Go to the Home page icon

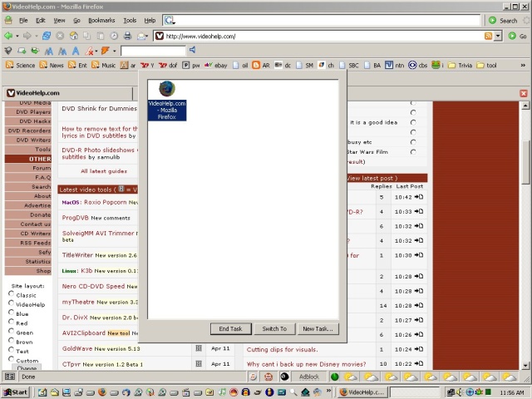point(74,36)
